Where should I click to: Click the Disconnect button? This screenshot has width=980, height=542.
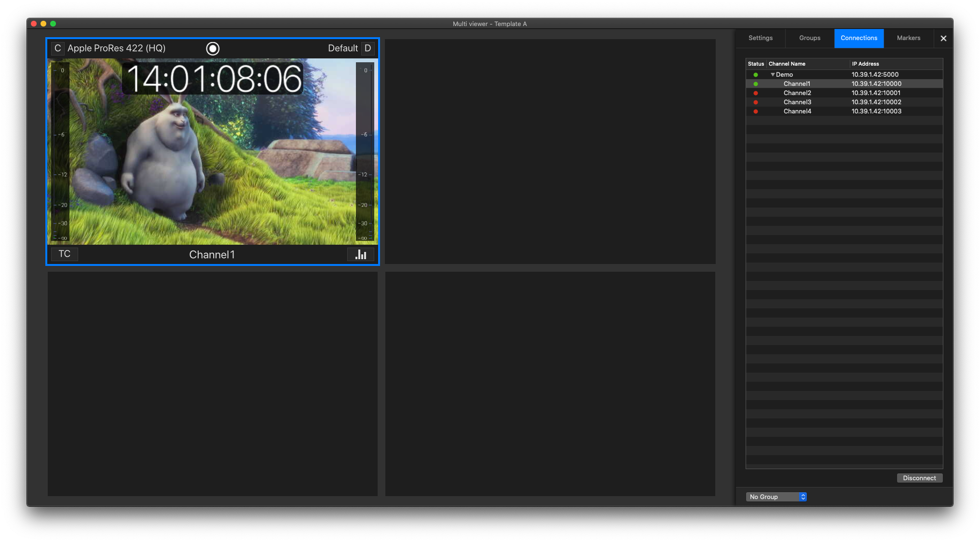point(919,478)
